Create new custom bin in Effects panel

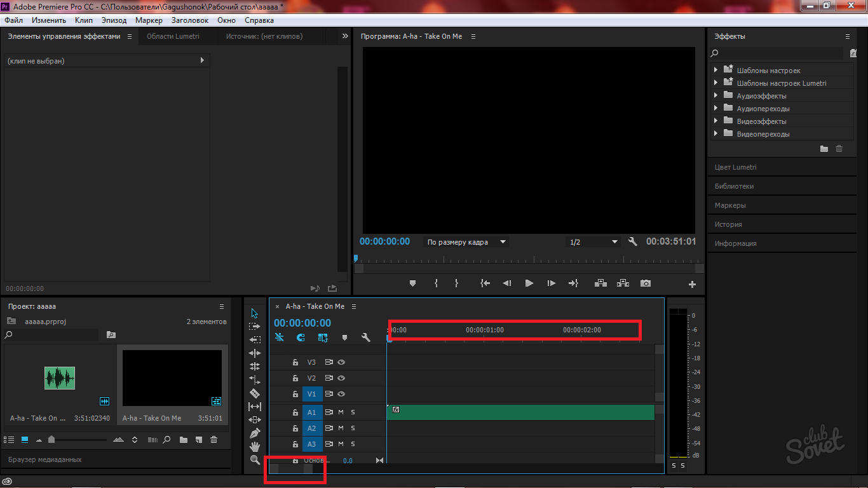(824, 149)
